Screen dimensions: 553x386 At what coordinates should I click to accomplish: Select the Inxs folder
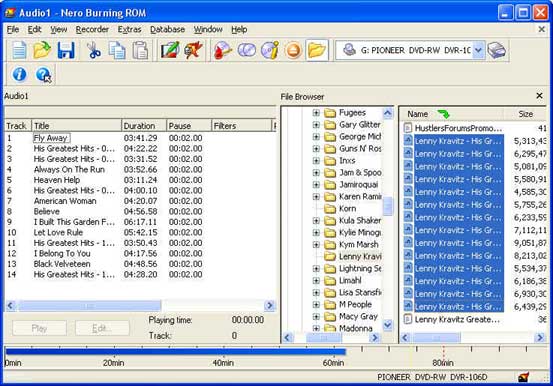coord(340,161)
